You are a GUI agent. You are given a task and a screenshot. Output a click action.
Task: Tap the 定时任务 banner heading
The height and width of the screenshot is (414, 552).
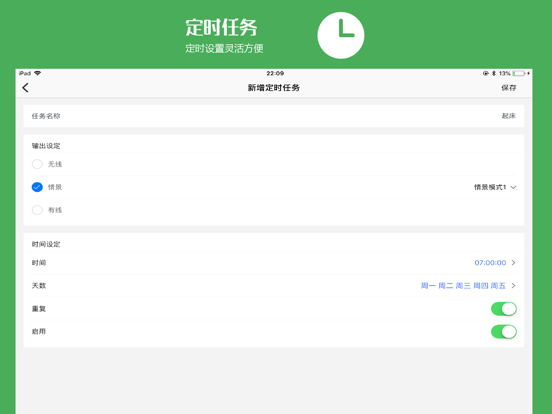pyautogui.click(x=221, y=27)
